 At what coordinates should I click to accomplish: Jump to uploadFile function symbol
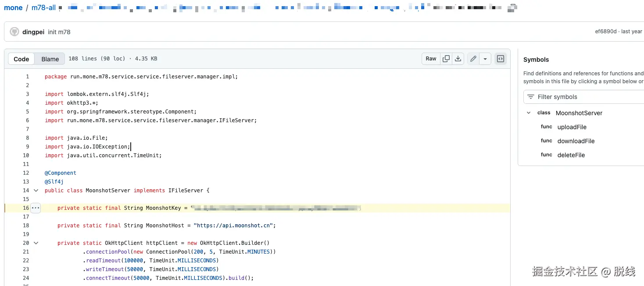tap(572, 127)
